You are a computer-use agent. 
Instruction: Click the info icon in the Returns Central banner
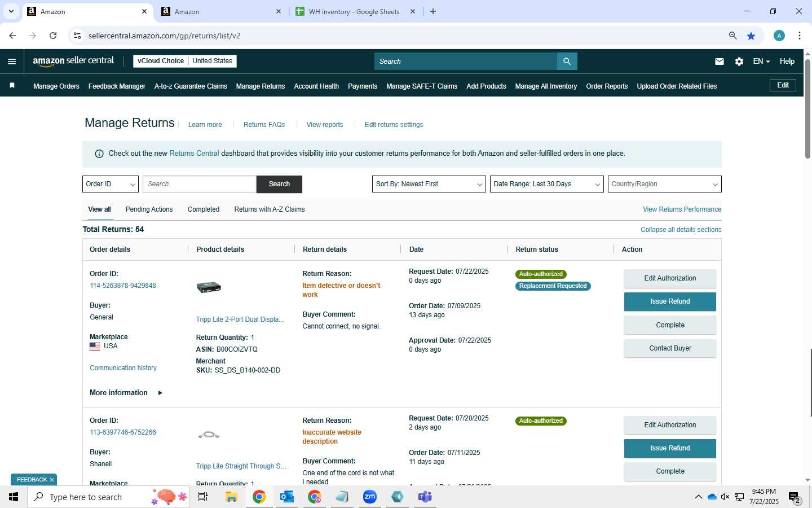[x=99, y=154]
